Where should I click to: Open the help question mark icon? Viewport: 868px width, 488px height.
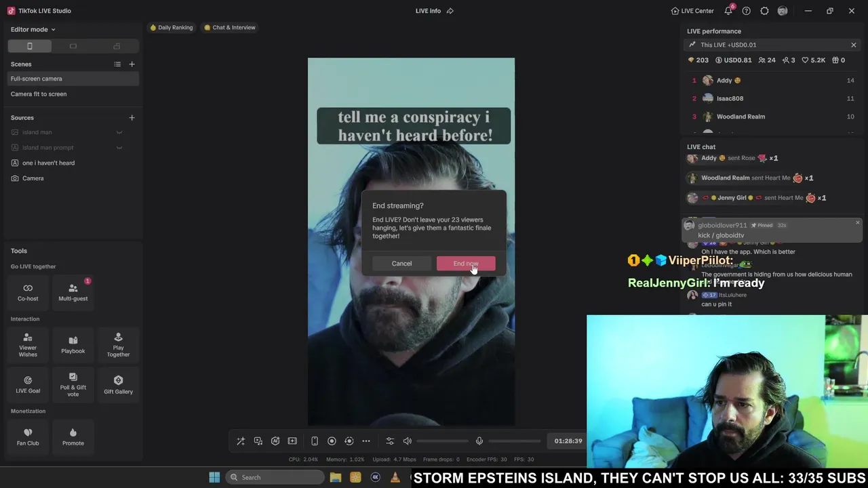coord(747,11)
